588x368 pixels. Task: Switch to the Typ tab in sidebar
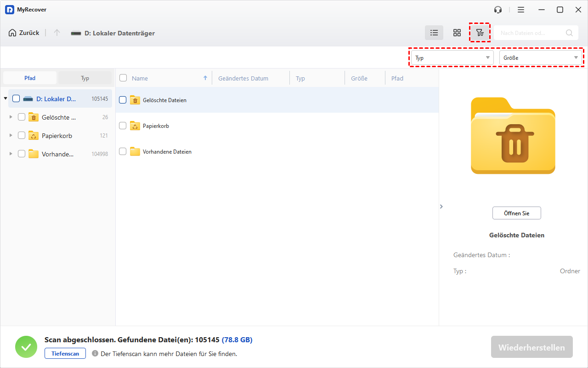[85, 78]
